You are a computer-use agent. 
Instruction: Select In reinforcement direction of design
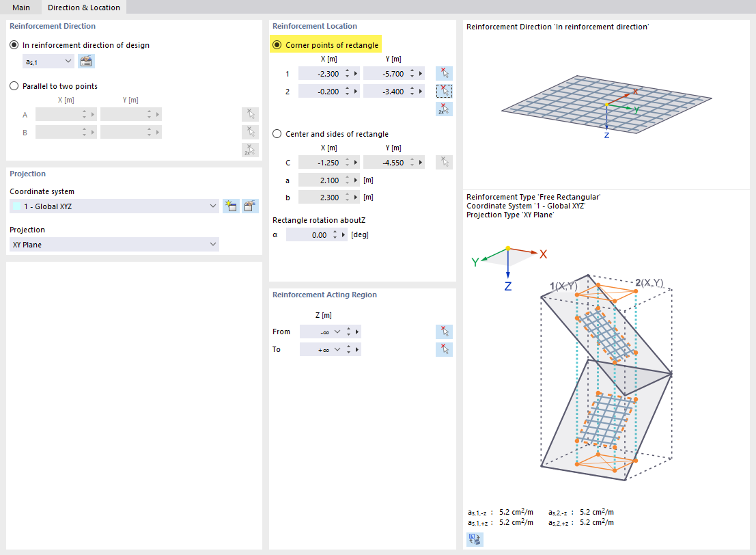(14, 45)
